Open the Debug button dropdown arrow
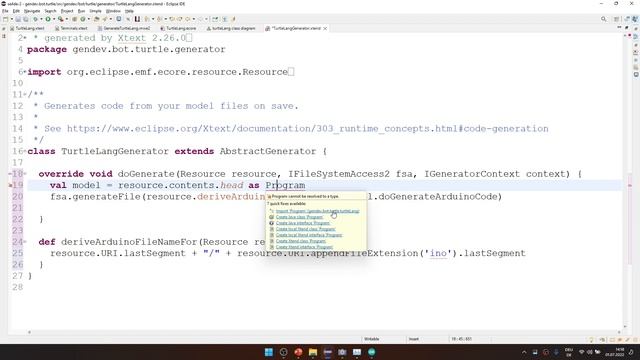 point(42,19)
